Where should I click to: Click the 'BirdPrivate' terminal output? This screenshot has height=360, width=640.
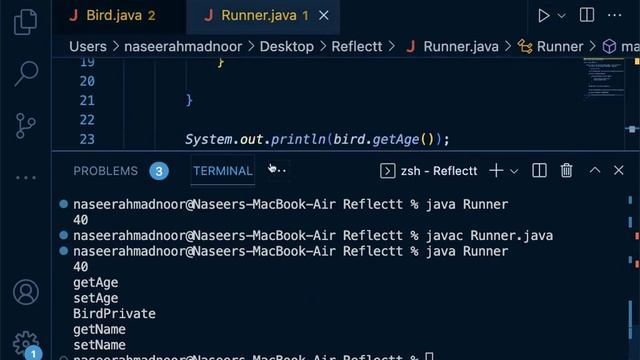(114, 313)
